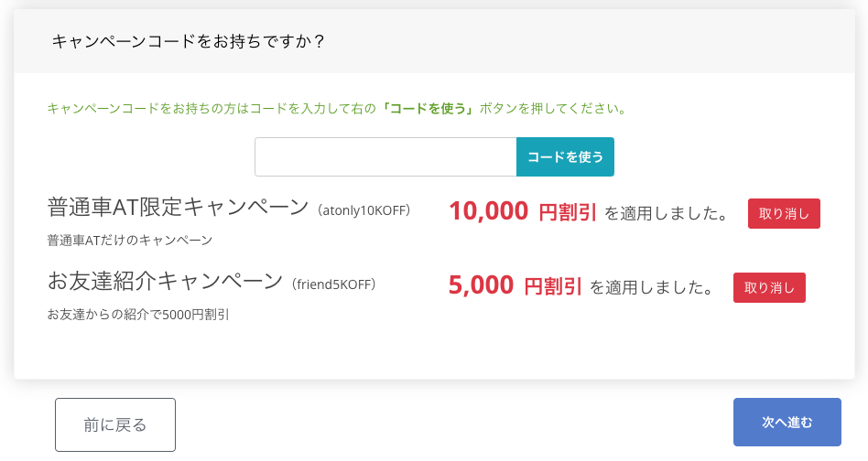Click bold 「コードを使う」 phrase in instructions
Image resolution: width=868 pixels, height=461 pixels.
(x=428, y=108)
